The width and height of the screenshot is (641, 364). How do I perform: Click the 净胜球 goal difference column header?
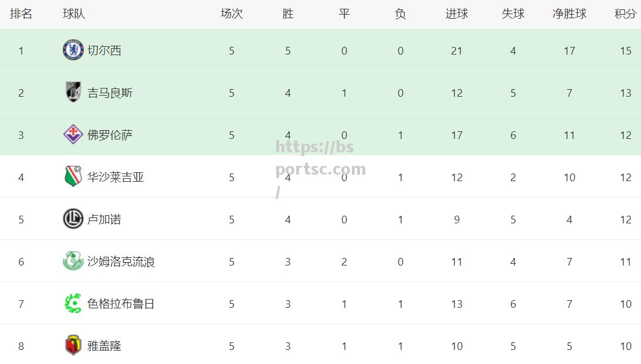pyautogui.click(x=569, y=14)
